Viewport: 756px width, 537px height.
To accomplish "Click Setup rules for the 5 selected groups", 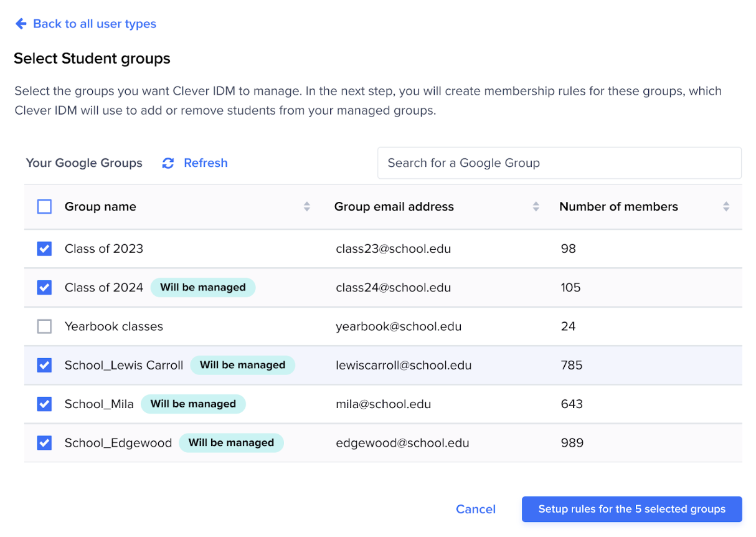I will pos(631,509).
